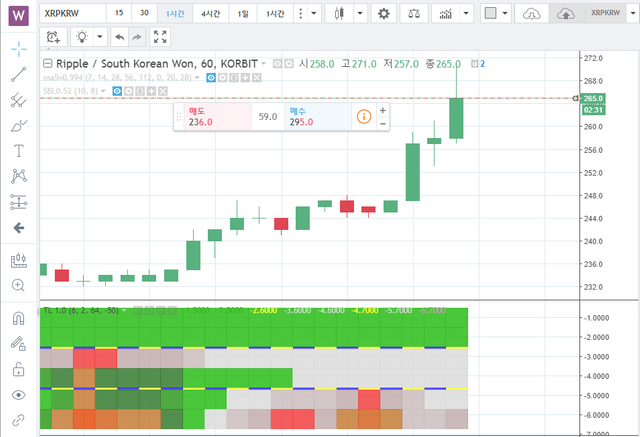Click the minus button in trade panel
The height and width of the screenshot is (437, 640).
pyautogui.click(x=383, y=124)
